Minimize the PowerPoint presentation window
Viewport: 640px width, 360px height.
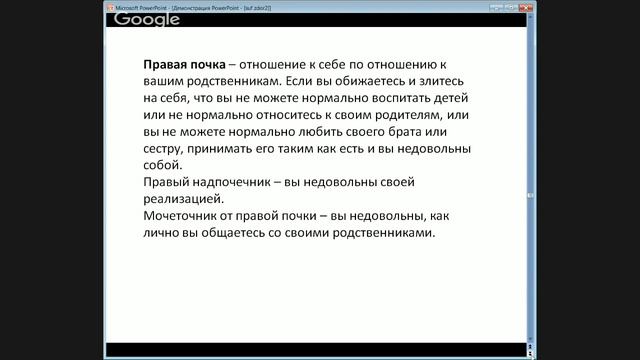coord(496,7)
